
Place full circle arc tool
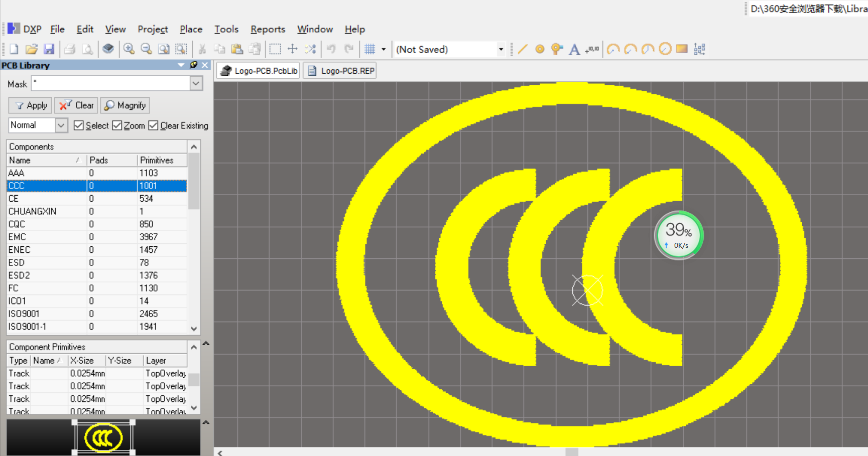(x=665, y=49)
